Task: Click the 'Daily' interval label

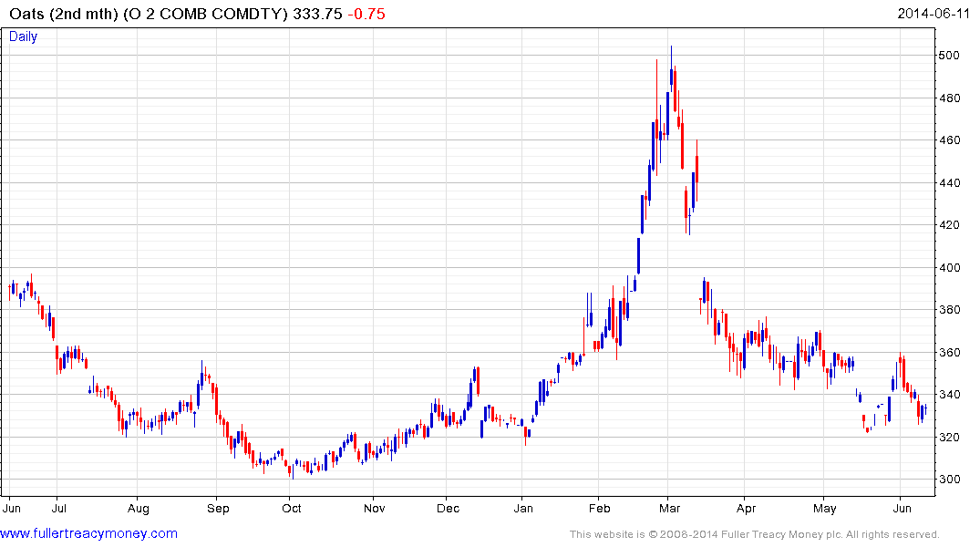Action: tap(23, 36)
